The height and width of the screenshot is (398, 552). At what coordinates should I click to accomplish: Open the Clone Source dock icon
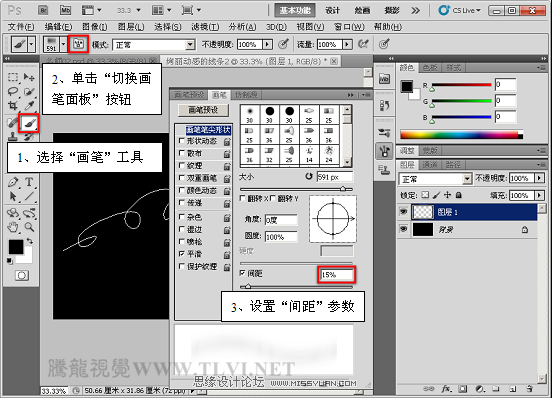point(384,170)
